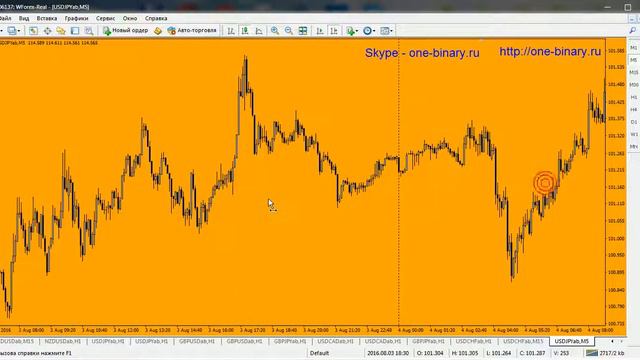Select the MN timeframe button

pyautogui.click(x=633, y=146)
